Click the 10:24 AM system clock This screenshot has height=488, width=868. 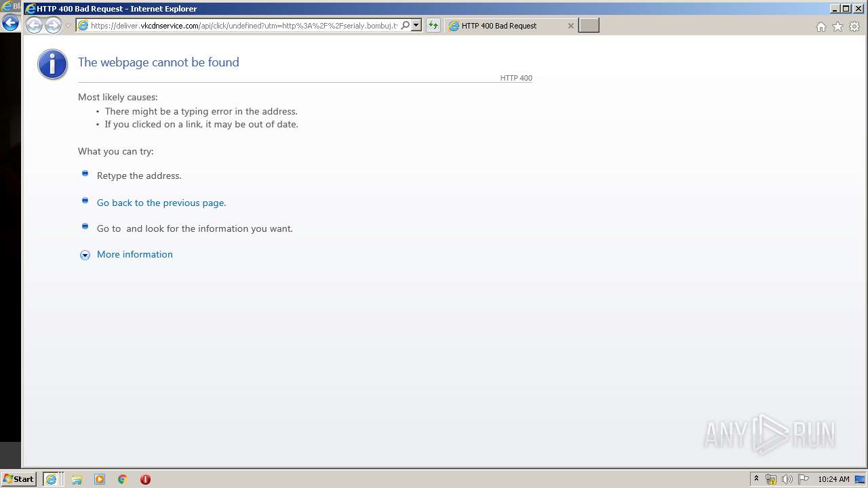pos(833,479)
